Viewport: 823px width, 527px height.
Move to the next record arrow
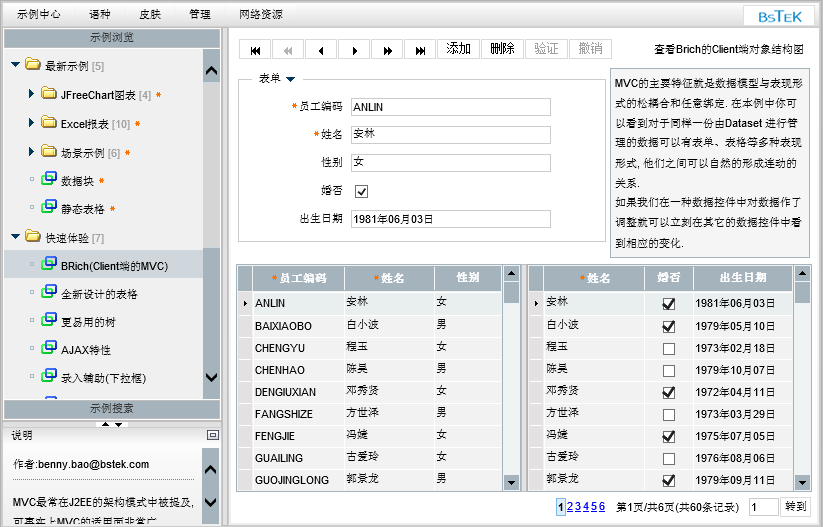[354, 49]
